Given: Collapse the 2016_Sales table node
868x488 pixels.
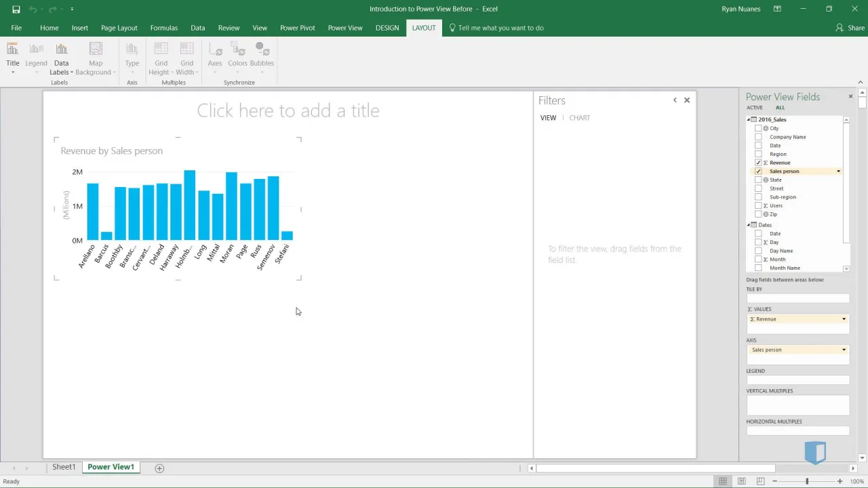Looking at the screenshot, I should (749, 120).
